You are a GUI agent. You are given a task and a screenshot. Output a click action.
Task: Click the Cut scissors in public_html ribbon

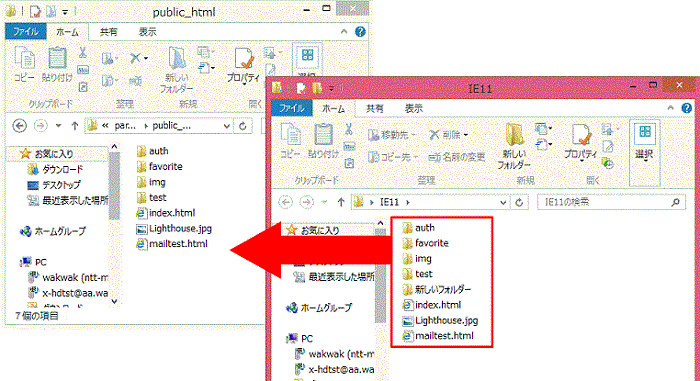pyautogui.click(x=83, y=53)
